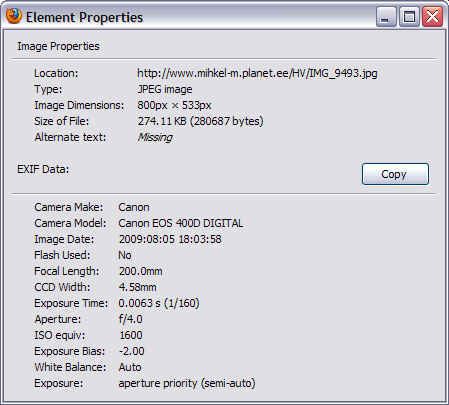Click the ISO equiv 1600 value

(131, 335)
